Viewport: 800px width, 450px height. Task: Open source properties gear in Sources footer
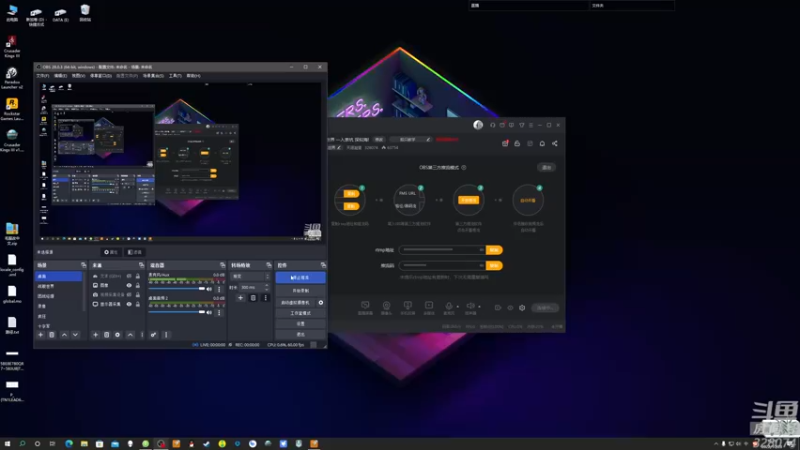tap(117, 335)
